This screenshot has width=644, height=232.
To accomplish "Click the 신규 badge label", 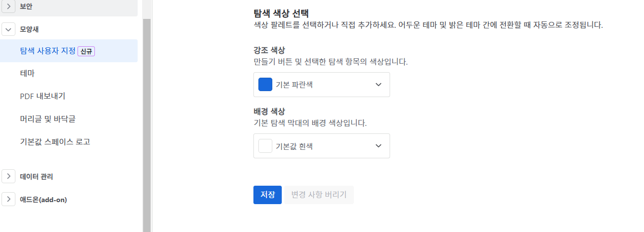I will click(86, 51).
